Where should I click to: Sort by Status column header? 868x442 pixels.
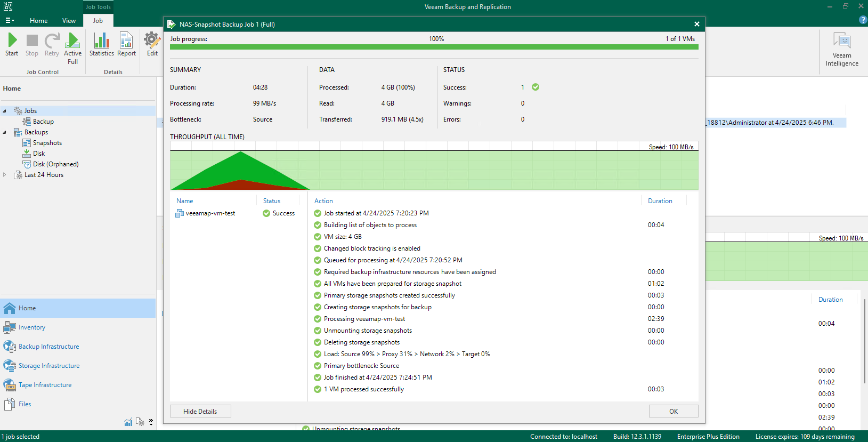pos(272,201)
